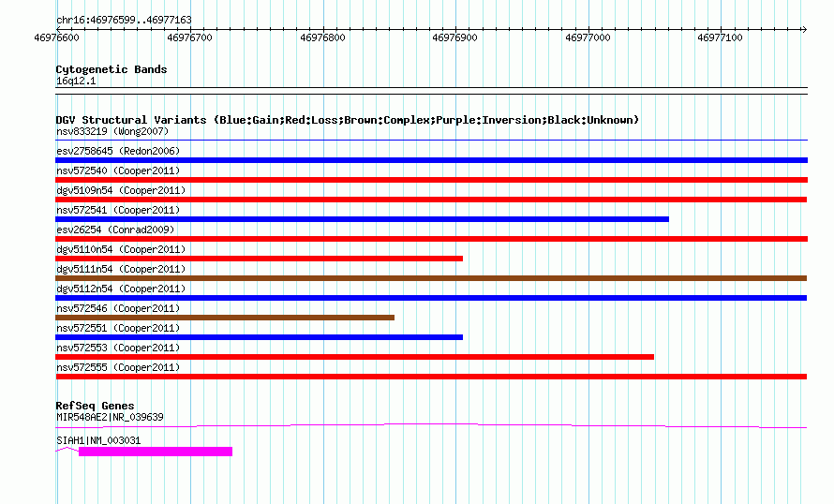Screen dimensions: 834x504
Task: Click the DGV Structural Variants track heading
Action: coord(348,120)
